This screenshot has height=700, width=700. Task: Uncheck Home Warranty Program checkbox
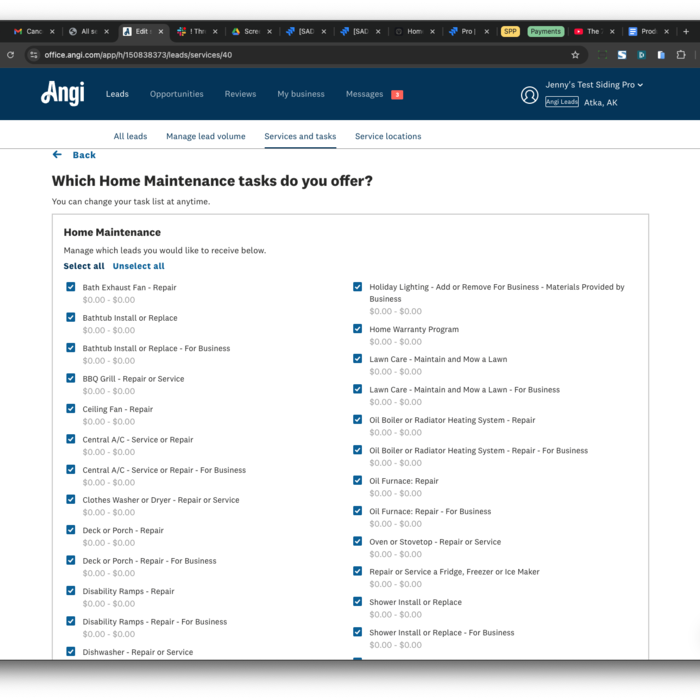[x=357, y=328]
